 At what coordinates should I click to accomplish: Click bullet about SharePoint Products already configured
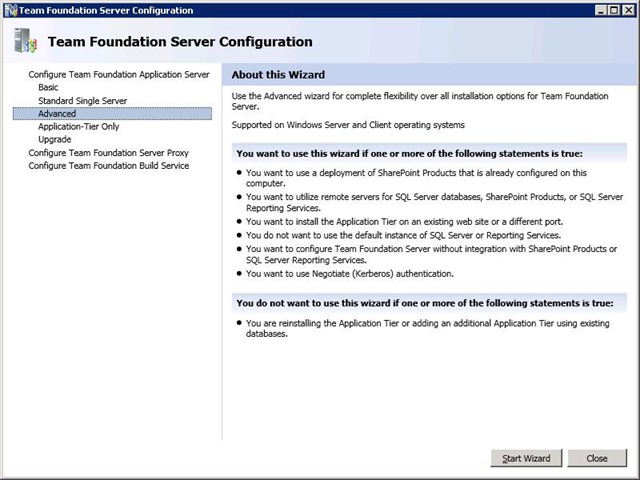tap(416, 178)
